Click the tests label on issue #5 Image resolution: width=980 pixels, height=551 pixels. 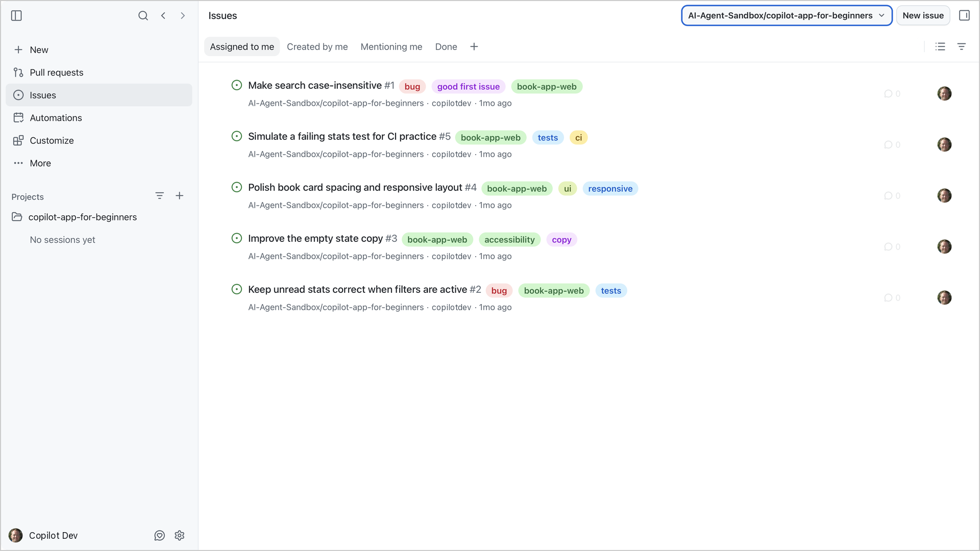tap(548, 138)
